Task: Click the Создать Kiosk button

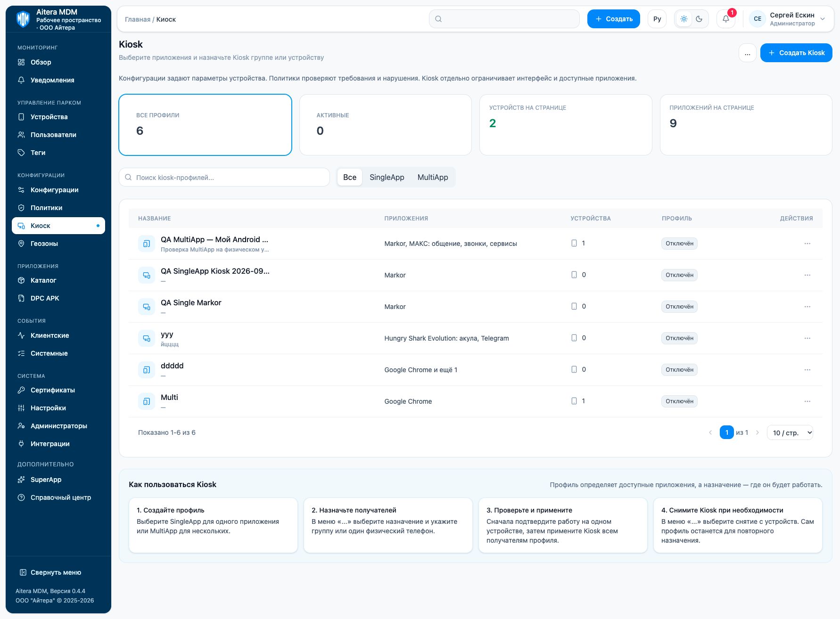Action: (796, 53)
